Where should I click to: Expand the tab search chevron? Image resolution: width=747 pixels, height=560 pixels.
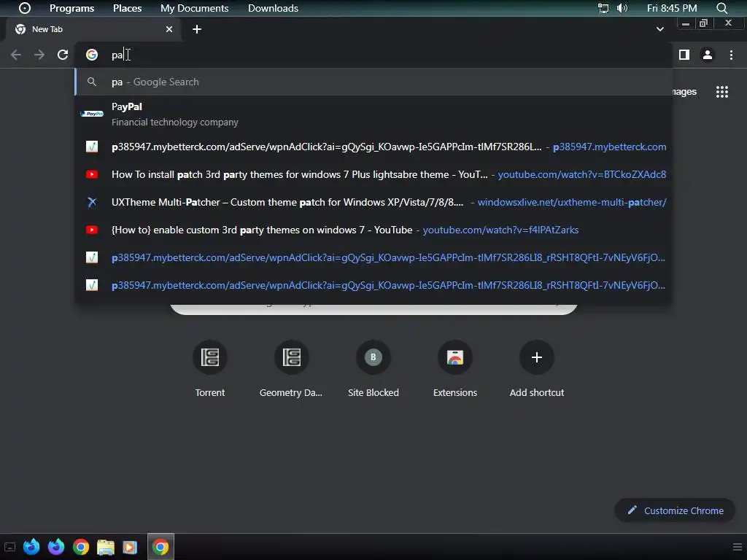659,29
